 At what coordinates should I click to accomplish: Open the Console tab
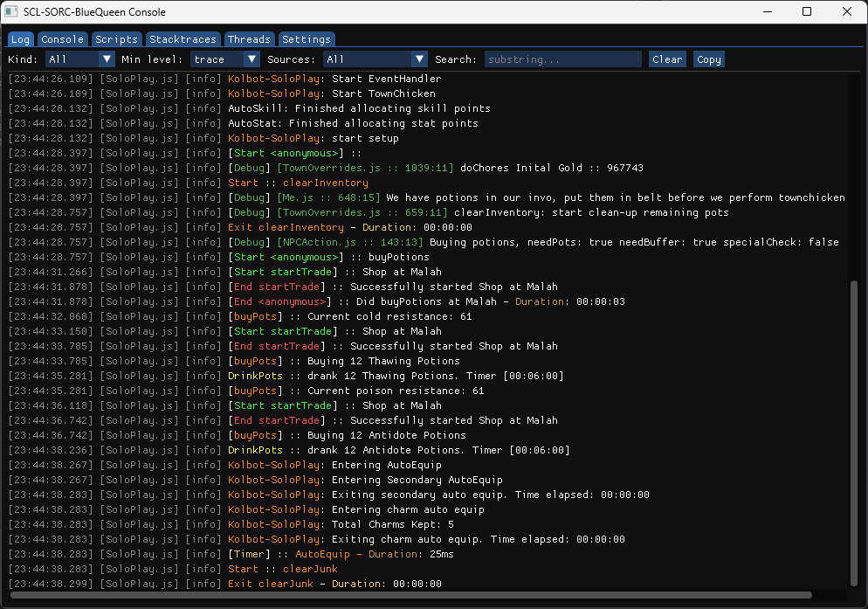[x=62, y=39]
